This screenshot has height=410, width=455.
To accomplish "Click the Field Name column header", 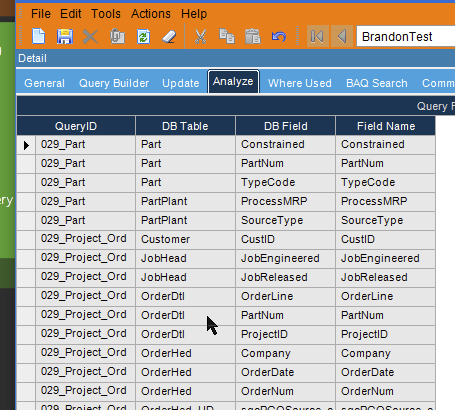I will click(x=386, y=126).
